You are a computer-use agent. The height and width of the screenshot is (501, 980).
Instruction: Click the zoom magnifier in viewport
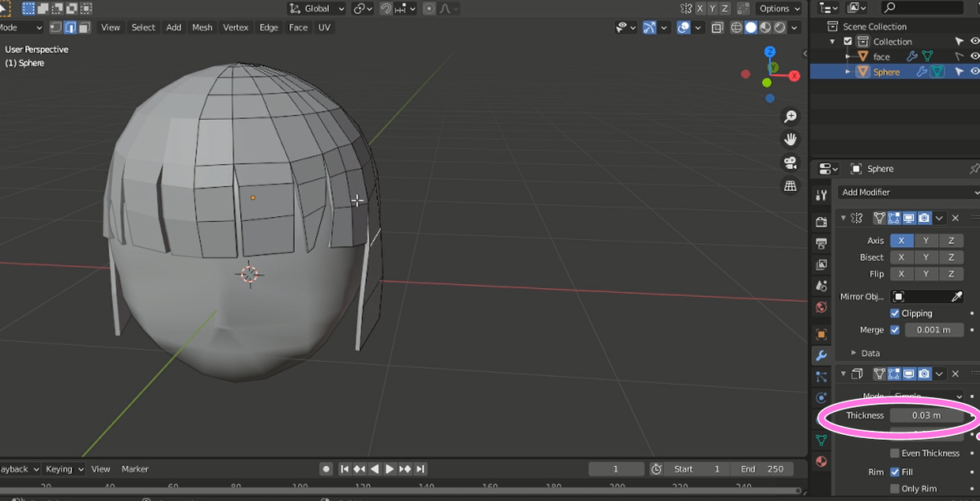coord(790,117)
